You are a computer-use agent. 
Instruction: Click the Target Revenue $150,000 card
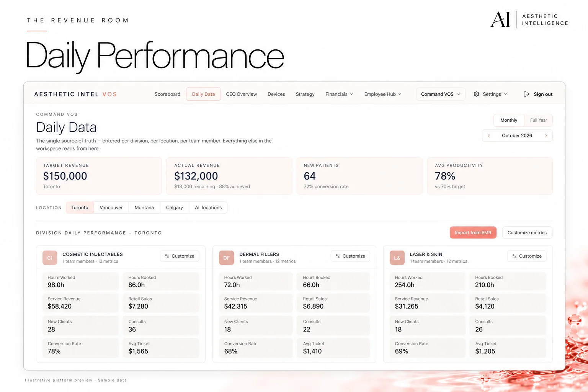[x=99, y=176]
